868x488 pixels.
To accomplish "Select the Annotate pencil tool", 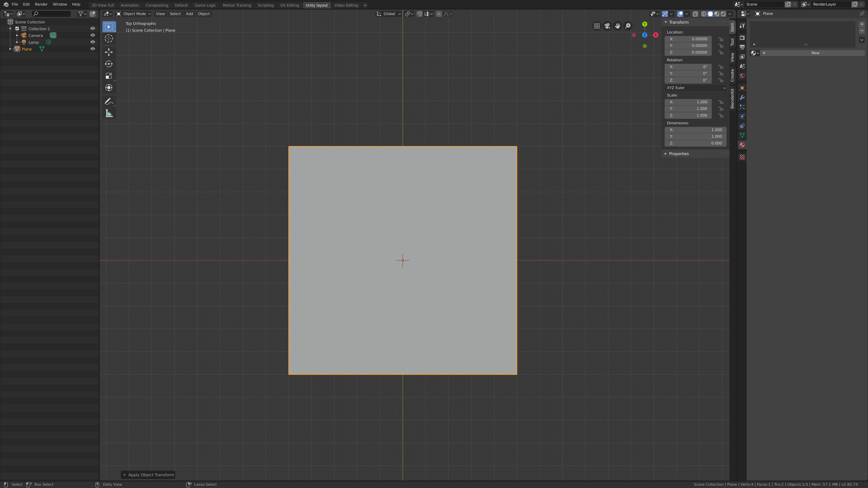I will click(109, 101).
